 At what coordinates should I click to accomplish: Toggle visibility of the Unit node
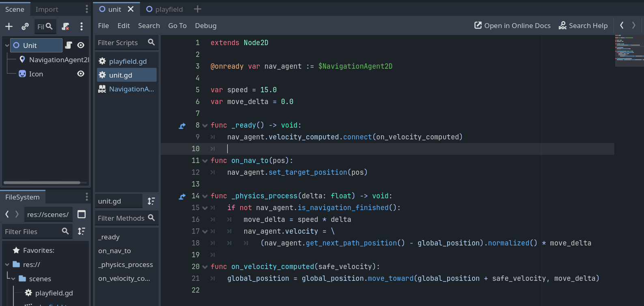[81, 45]
